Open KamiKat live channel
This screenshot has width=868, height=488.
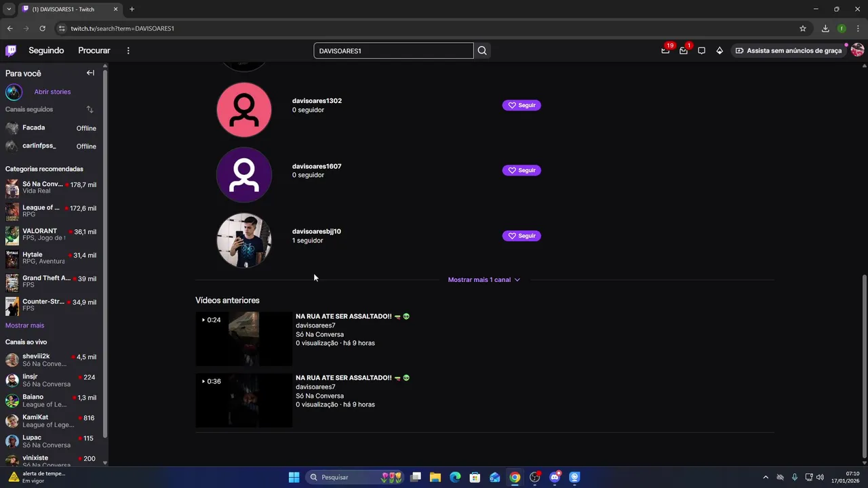point(51,421)
